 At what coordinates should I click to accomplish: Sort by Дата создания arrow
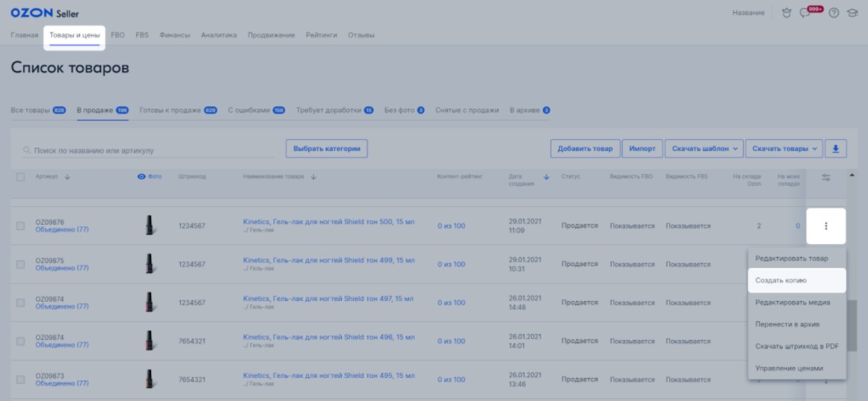pyautogui.click(x=547, y=177)
